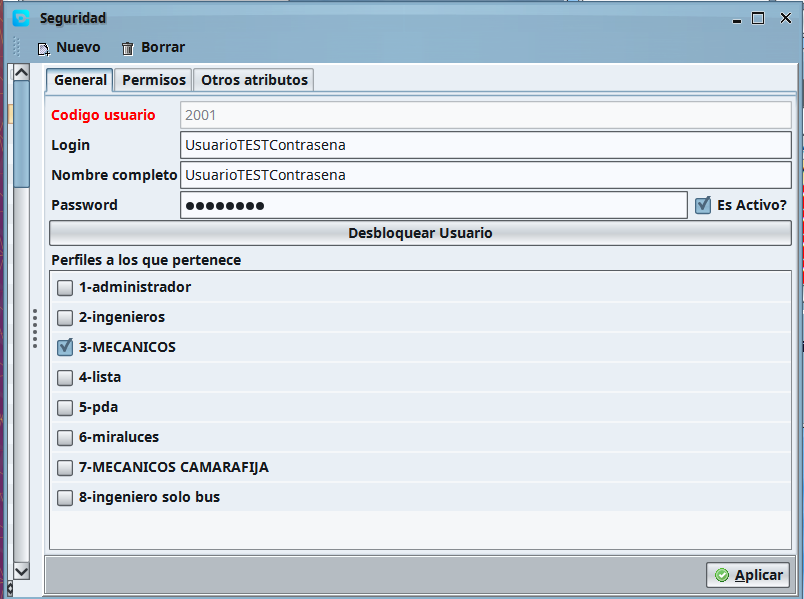804x599 pixels.
Task: Click the Nuevo new-user icon
Action: 43,48
